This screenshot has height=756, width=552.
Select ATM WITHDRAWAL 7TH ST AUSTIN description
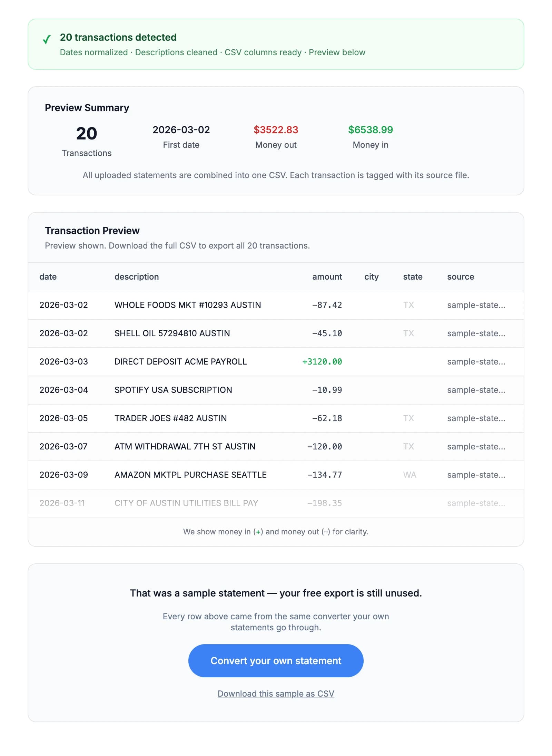[x=185, y=446]
